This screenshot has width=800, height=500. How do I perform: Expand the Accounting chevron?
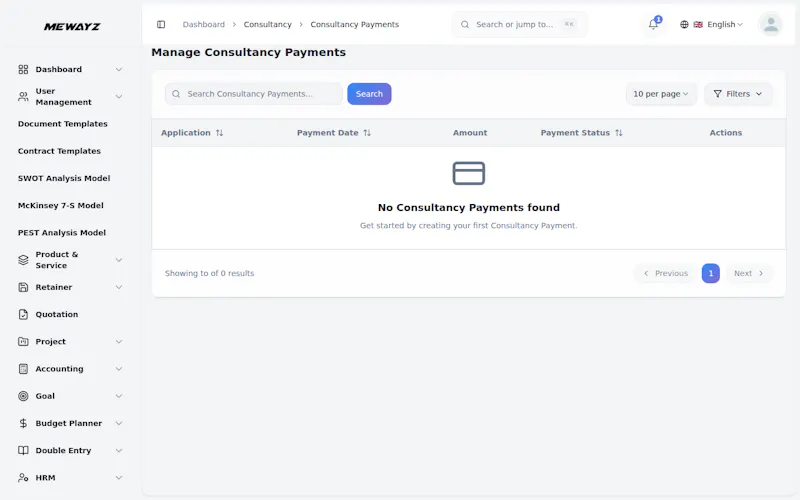click(118, 369)
